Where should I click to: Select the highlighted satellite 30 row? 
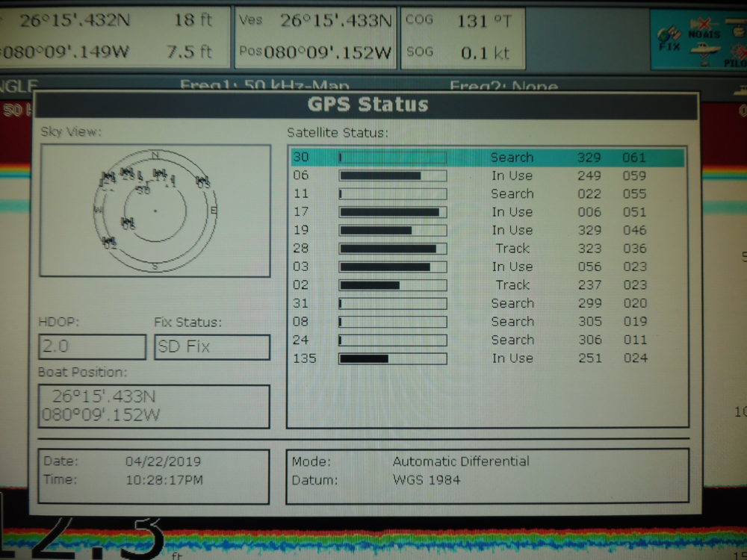(x=487, y=158)
